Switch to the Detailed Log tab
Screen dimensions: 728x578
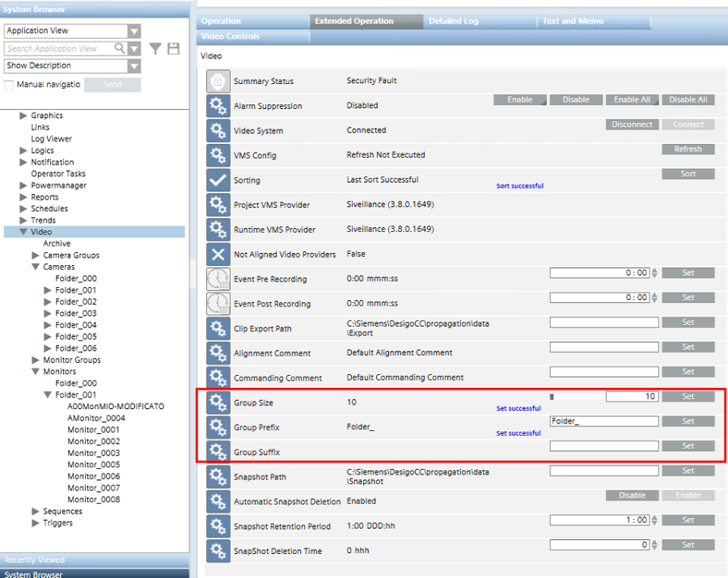click(453, 21)
